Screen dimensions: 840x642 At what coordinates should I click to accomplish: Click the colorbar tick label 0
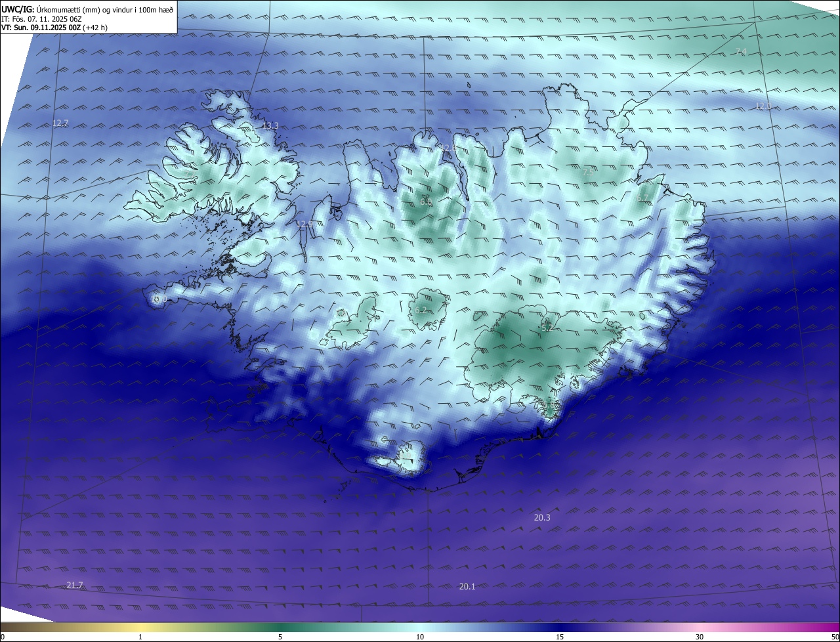click(x=3, y=637)
